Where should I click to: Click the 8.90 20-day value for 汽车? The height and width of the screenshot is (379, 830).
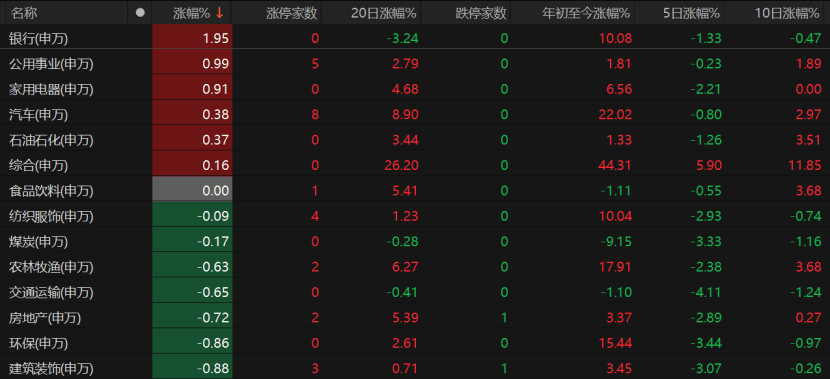click(x=405, y=115)
